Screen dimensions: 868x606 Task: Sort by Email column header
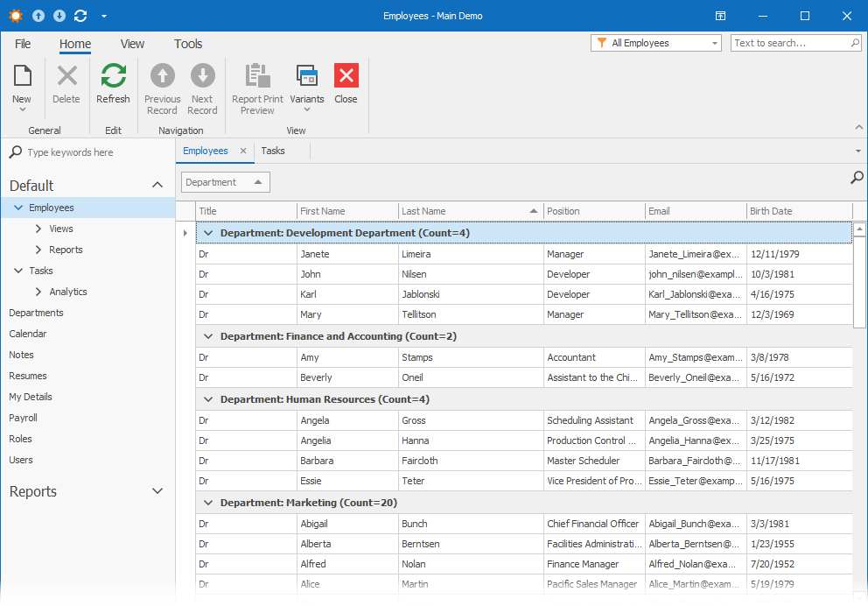coord(696,211)
